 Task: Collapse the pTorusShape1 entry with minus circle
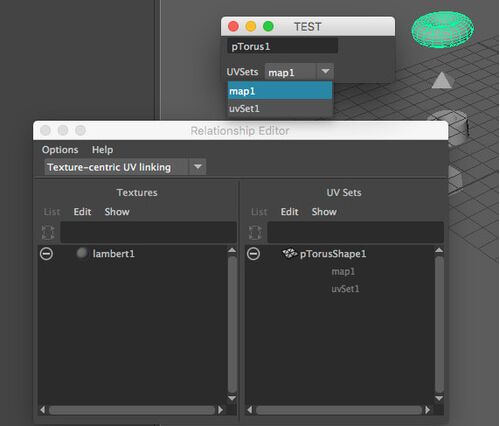(x=253, y=254)
